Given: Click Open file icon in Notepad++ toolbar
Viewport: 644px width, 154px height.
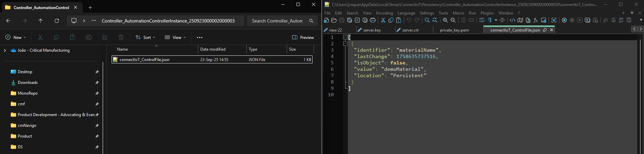Looking at the screenshot, I should click(x=334, y=20).
